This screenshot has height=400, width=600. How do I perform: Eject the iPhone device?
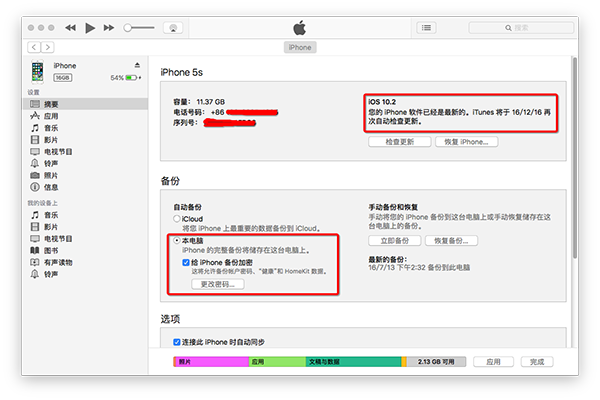click(137, 65)
